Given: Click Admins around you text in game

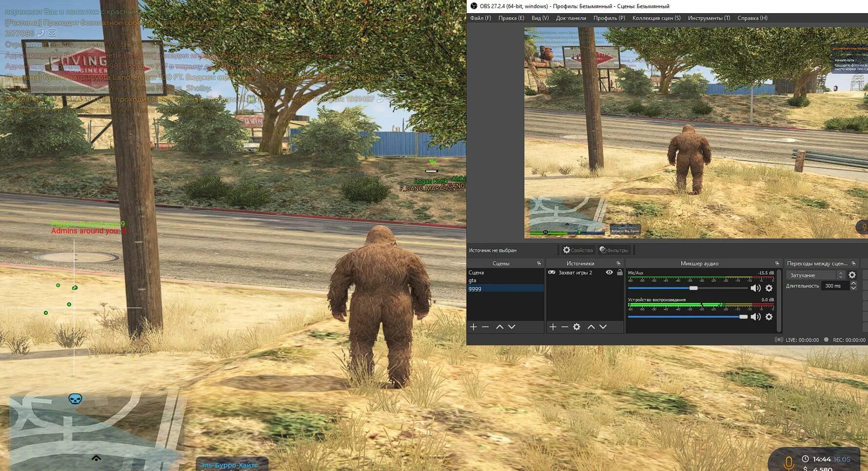Looking at the screenshot, I should (x=88, y=231).
